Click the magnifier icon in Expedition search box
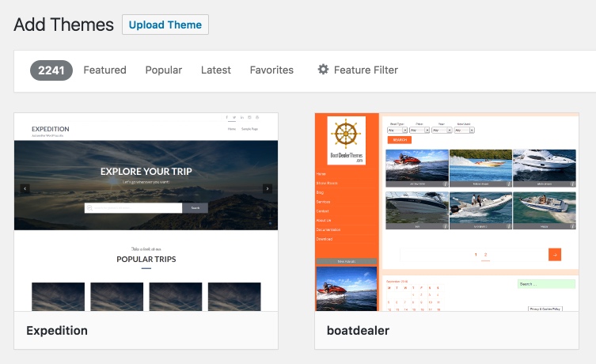Screen dimensions: 596x364 90,208
